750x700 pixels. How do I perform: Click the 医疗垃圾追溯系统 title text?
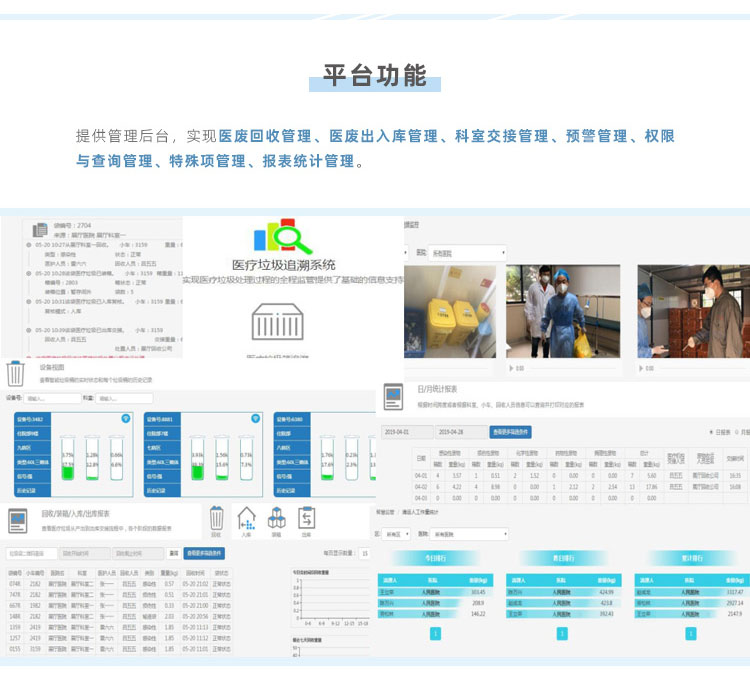[x=284, y=265]
